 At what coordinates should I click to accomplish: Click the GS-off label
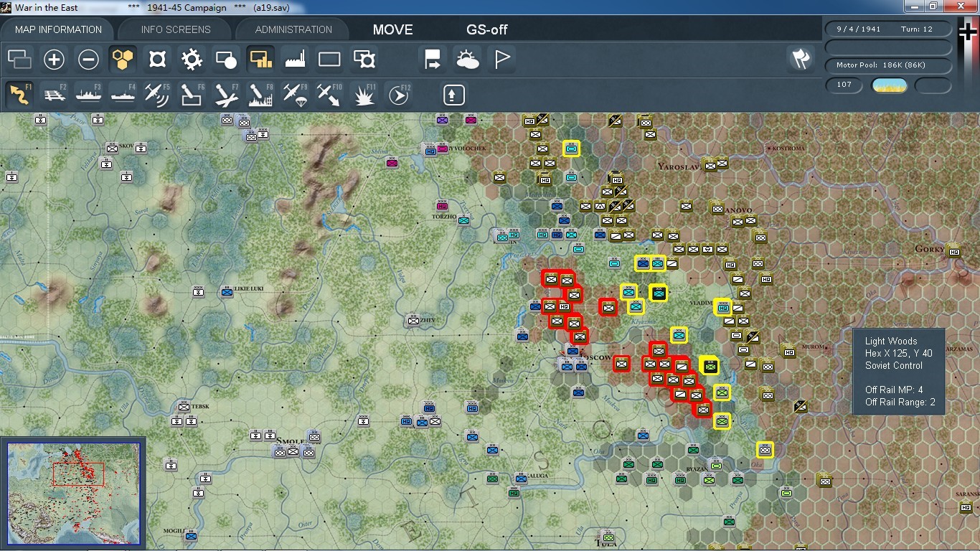(487, 29)
